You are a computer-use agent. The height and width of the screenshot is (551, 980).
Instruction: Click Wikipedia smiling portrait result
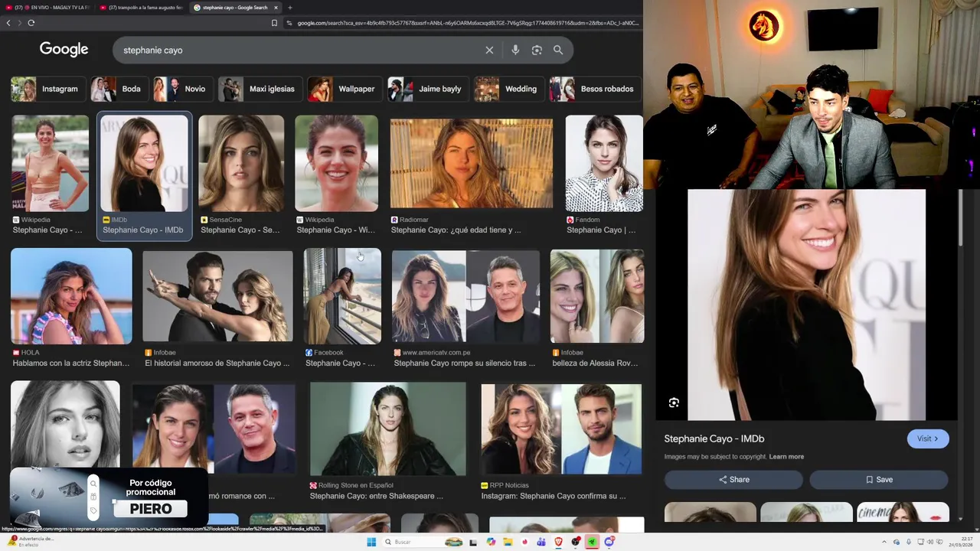coord(336,163)
